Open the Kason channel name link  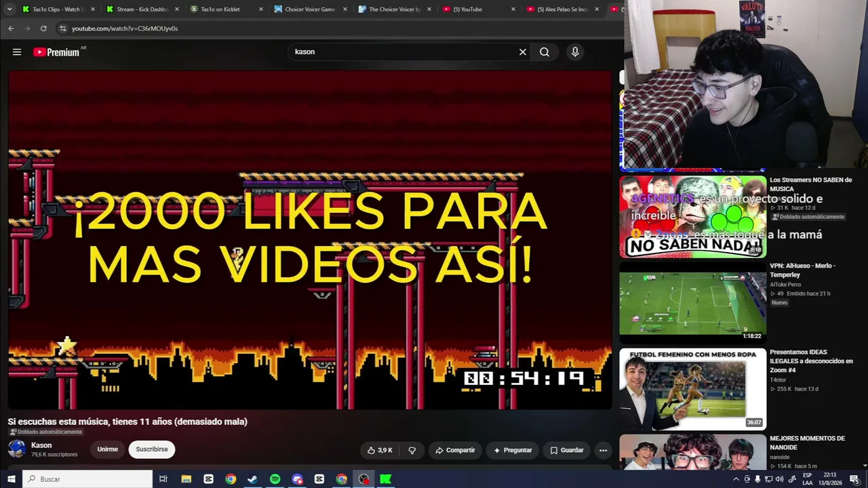click(x=41, y=445)
